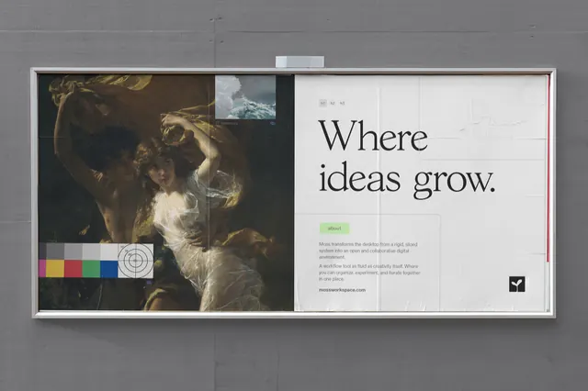Viewport: 588px width, 391px height.
Task: Pick the magenta color swatch
Action: click(42, 269)
